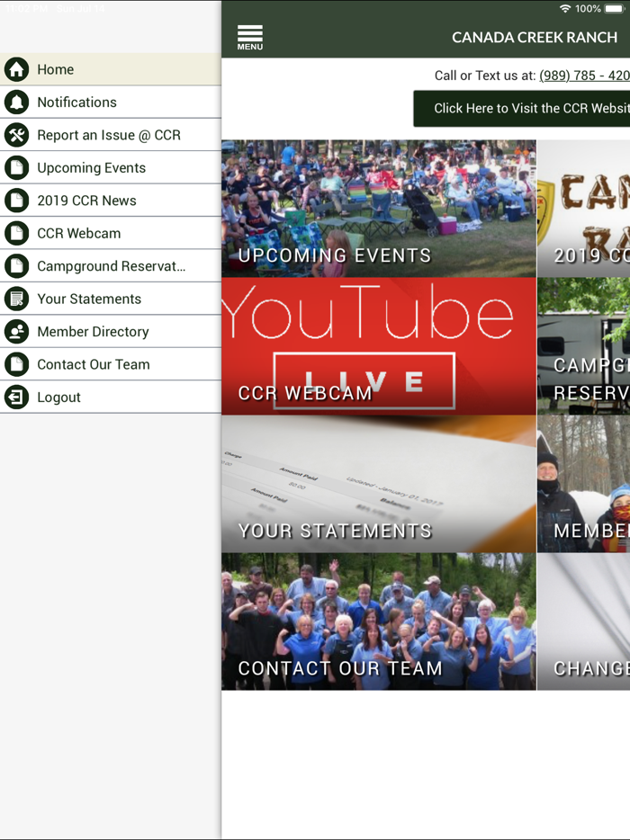Open the CCR Webcam YouTube Live tile

tap(379, 346)
